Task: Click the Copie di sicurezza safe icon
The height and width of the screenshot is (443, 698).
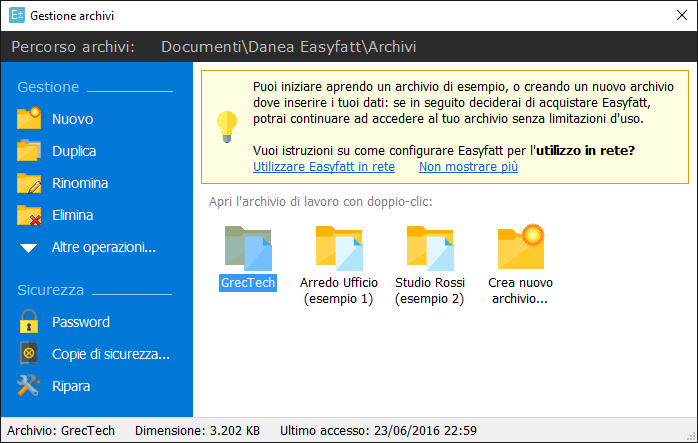Action: (29, 354)
